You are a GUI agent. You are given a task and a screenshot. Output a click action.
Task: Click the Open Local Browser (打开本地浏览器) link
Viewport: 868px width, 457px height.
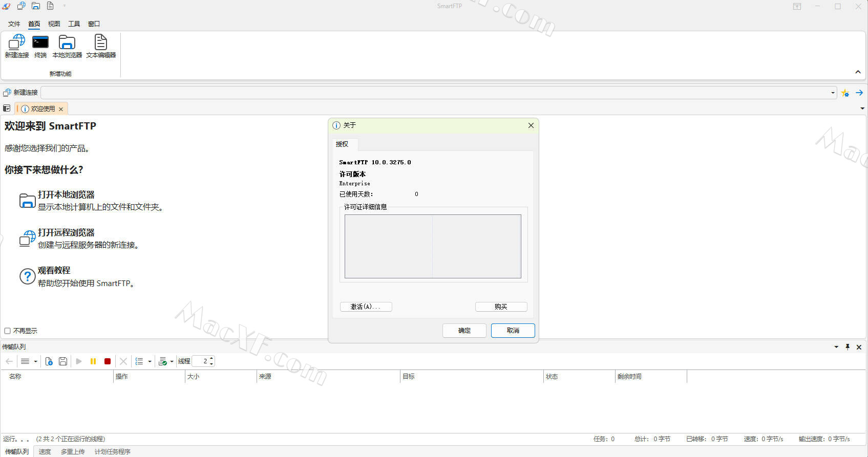coord(66,195)
